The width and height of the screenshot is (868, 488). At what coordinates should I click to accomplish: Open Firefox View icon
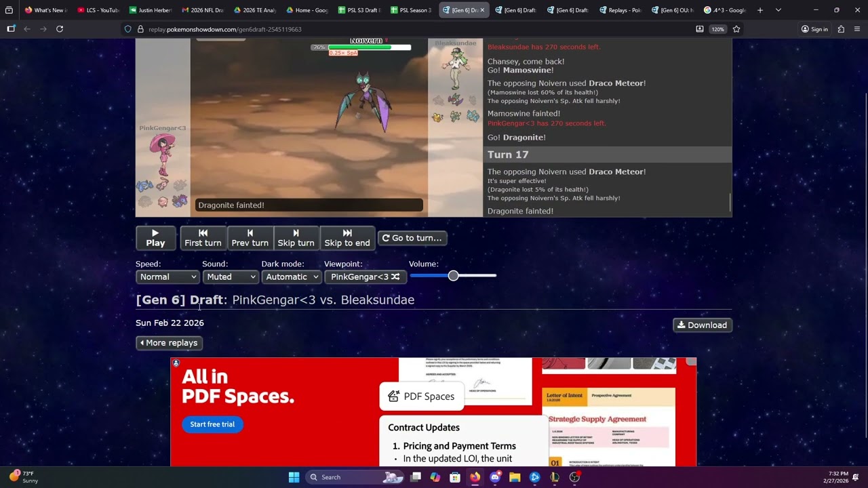click(9, 10)
